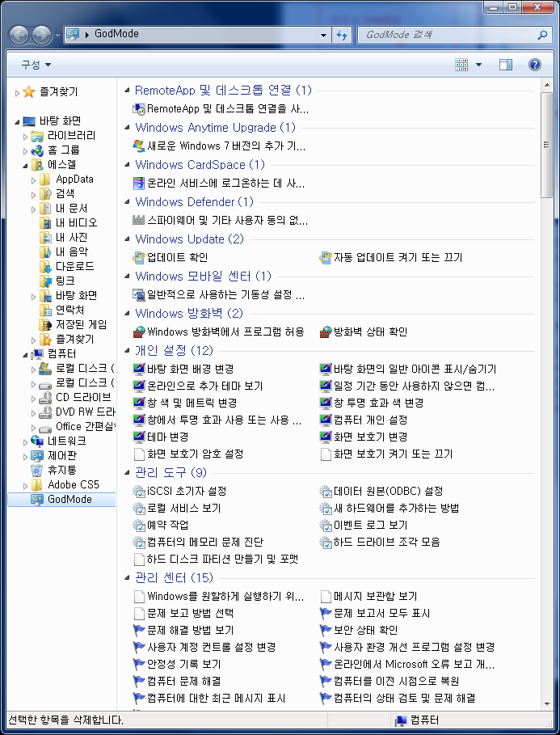Viewport: 560px width, 735px height.
Task: Collapse the 개인 설정 (12) group arrow
Action: pos(127,351)
